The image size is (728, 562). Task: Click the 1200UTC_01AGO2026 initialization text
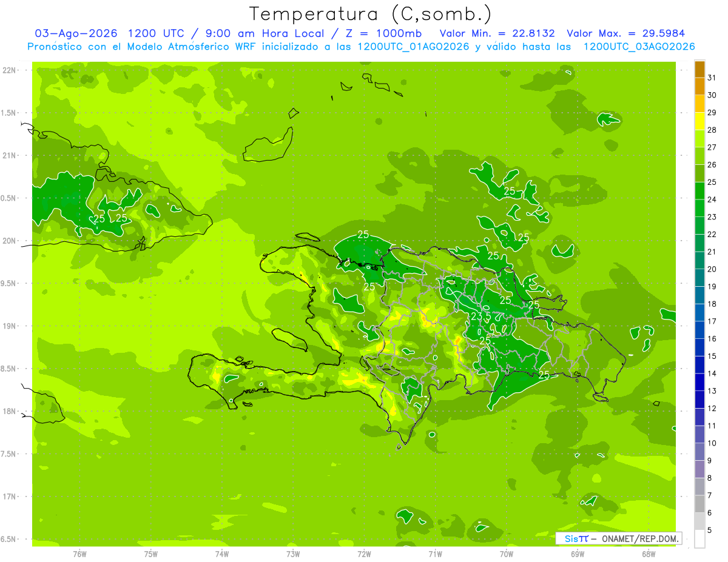413,47
